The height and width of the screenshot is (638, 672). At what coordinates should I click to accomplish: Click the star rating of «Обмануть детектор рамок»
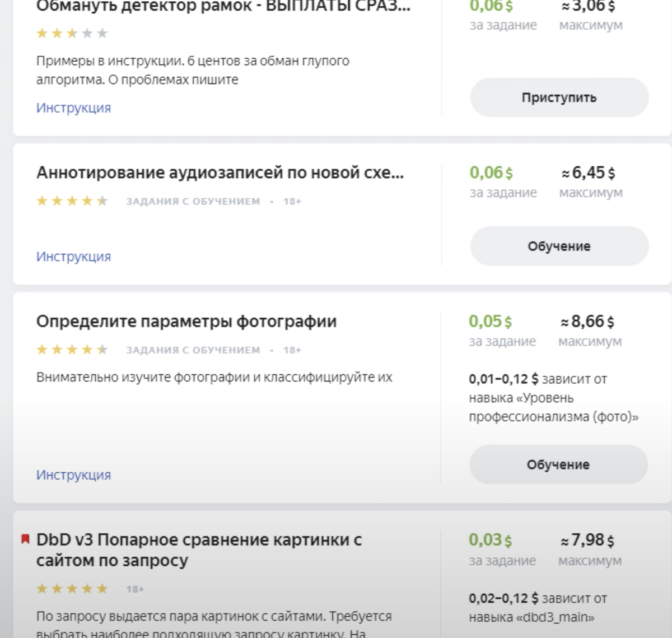coord(72,34)
